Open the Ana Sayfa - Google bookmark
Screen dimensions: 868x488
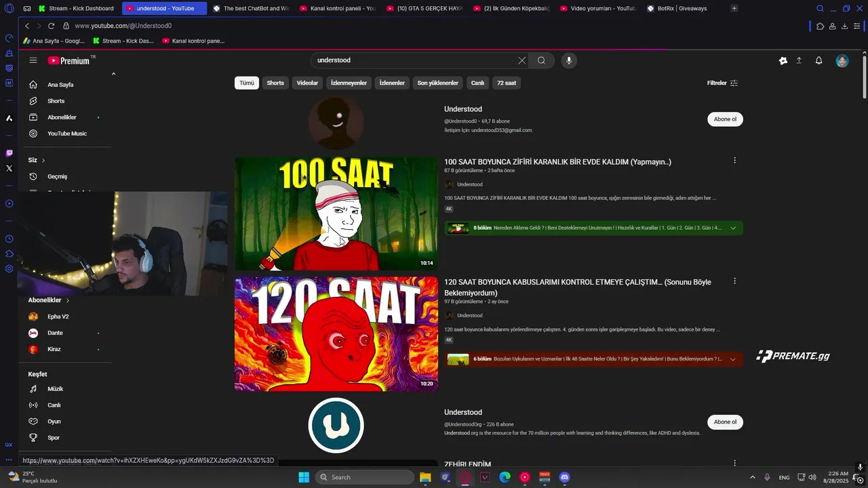pyautogui.click(x=54, y=41)
